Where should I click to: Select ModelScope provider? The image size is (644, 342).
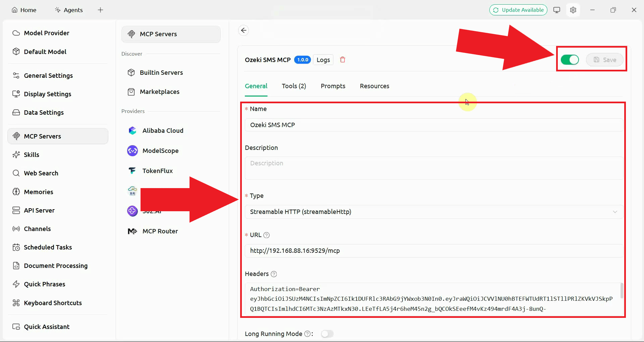171,151
